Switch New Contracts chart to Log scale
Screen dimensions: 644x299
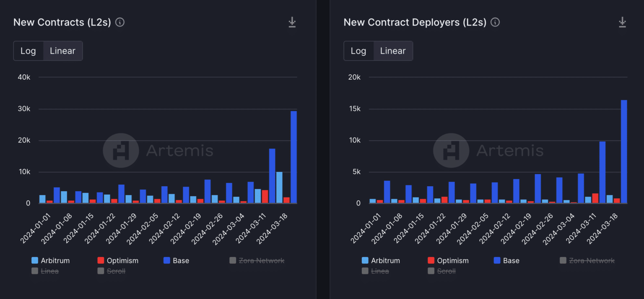[x=29, y=51]
